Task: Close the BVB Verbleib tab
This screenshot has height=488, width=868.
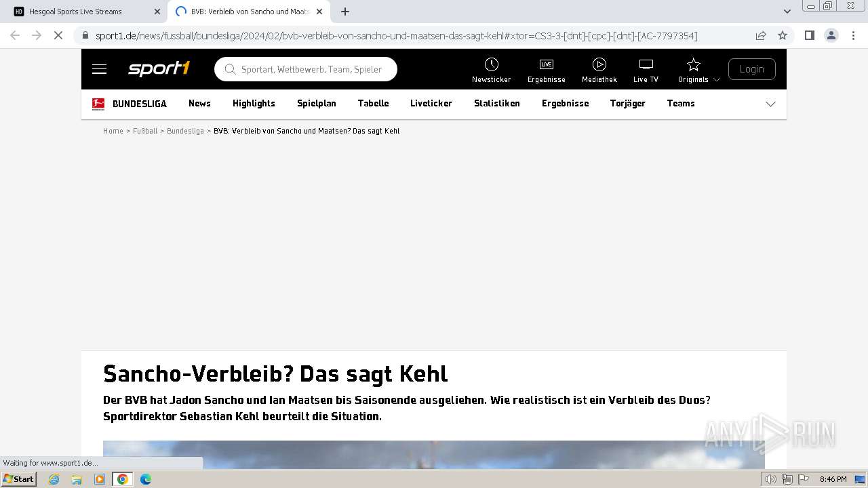Action: click(x=319, y=12)
